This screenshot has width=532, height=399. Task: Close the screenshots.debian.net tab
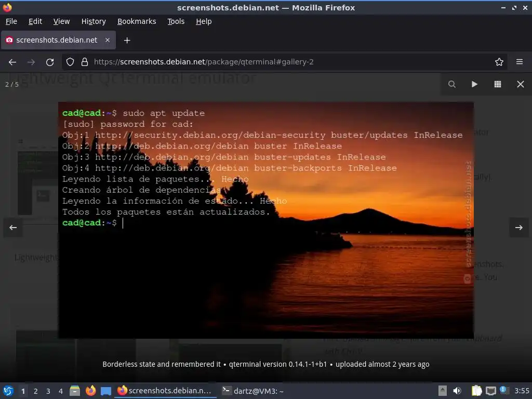pyautogui.click(x=107, y=40)
